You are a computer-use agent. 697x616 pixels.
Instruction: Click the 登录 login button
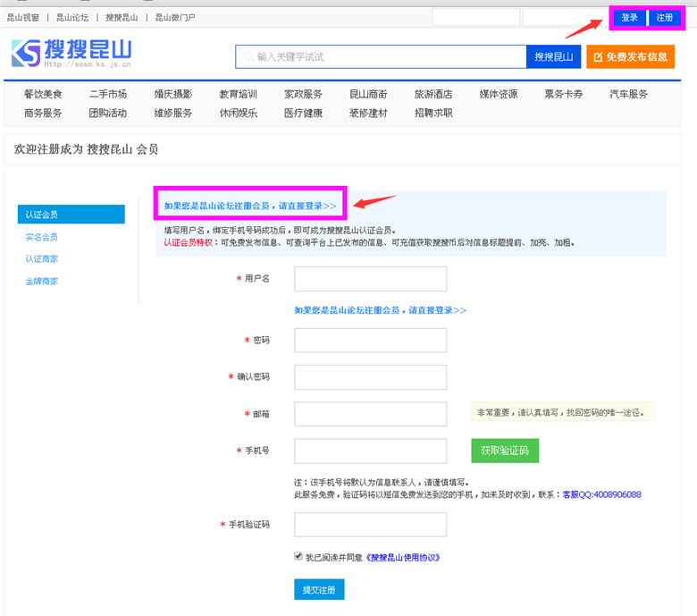click(629, 18)
